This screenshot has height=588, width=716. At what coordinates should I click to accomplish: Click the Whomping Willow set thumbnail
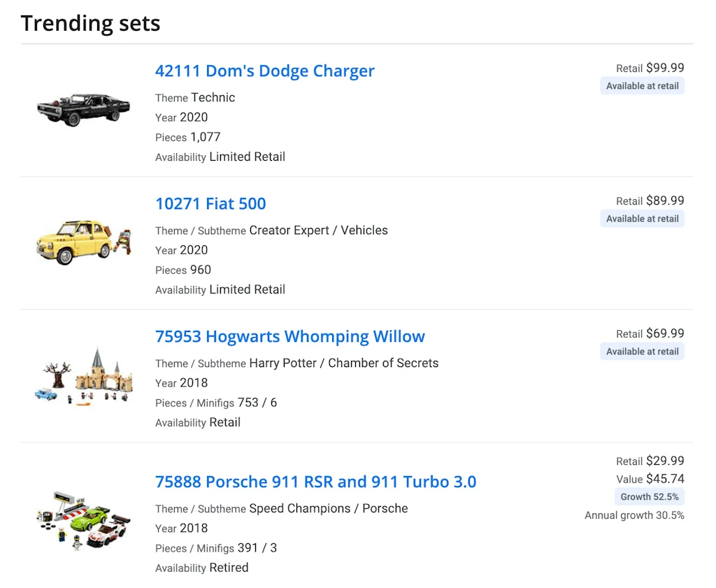point(83,374)
